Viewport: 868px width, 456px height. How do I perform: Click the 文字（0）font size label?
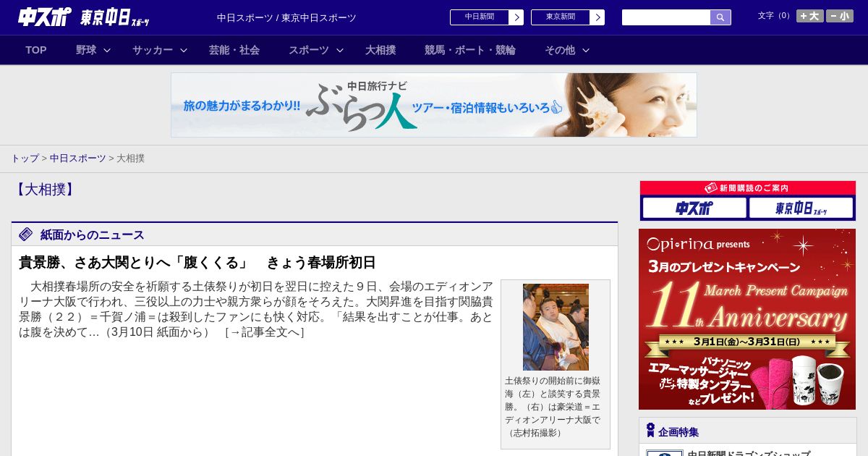(x=775, y=16)
